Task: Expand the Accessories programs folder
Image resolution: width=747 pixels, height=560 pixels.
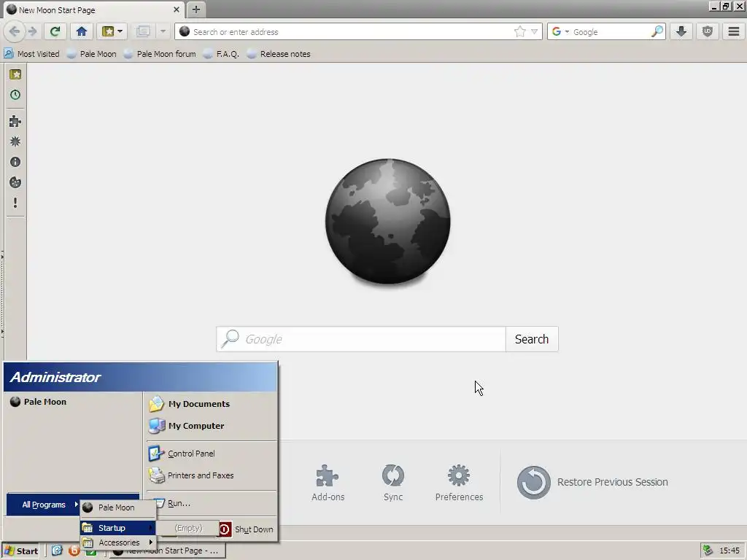Action: (117, 542)
